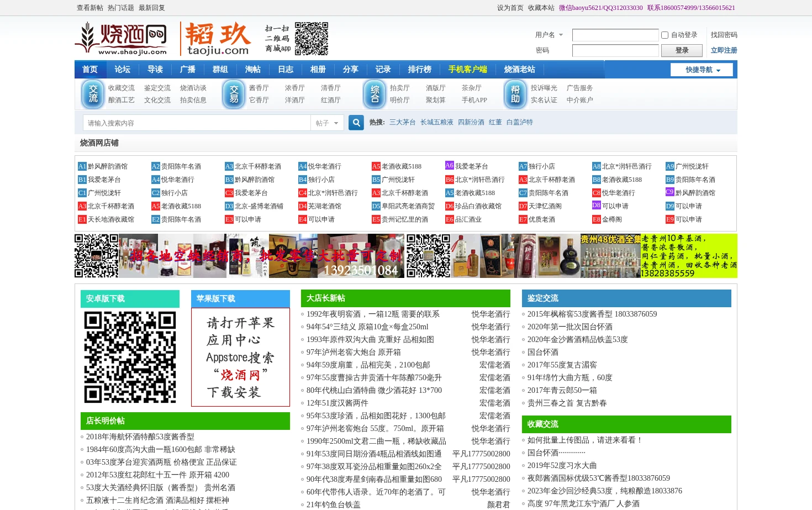Click the A9 badge of 广州悦泷轩
This screenshot has height=510, width=812.
pyautogui.click(x=670, y=166)
